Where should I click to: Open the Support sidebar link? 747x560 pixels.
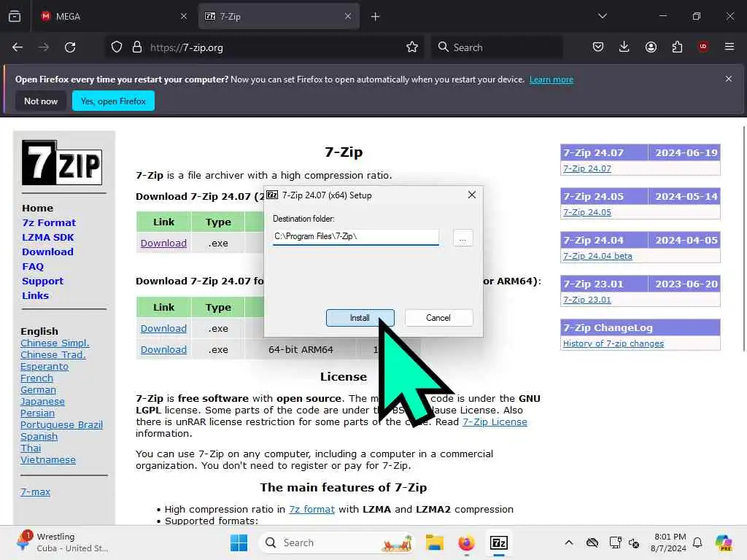click(x=42, y=281)
